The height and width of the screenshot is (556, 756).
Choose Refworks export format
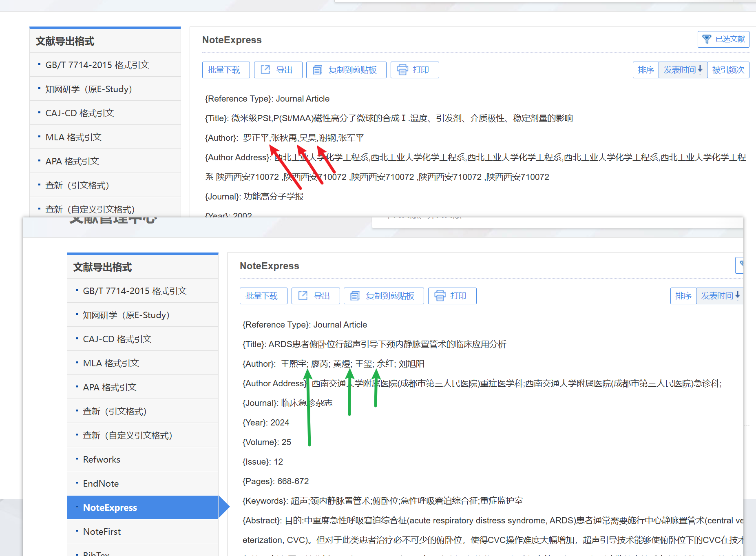coord(143,459)
